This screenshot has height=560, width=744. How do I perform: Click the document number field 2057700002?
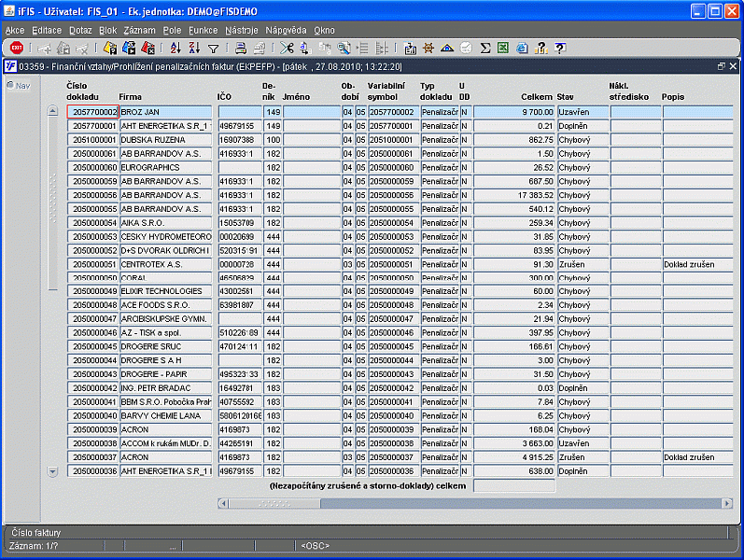coord(92,112)
